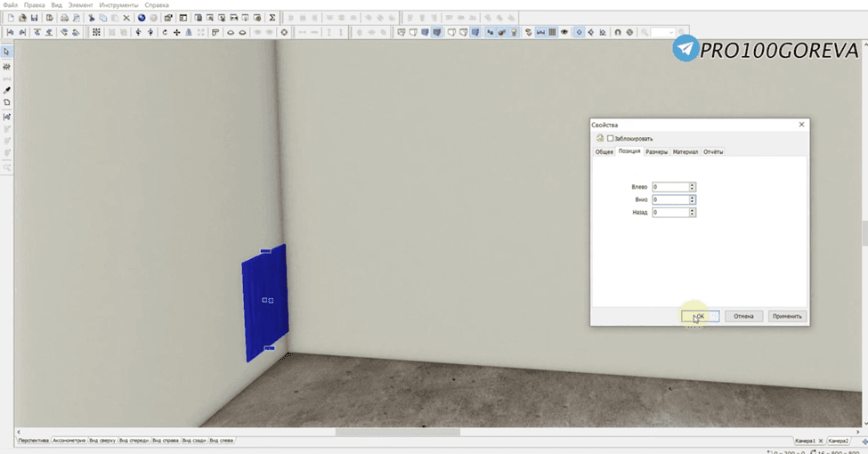Image resolution: width=868 pixels, height=454 pixels.
Task: Switch to the Общее tab
Action: tap(604, 151)
